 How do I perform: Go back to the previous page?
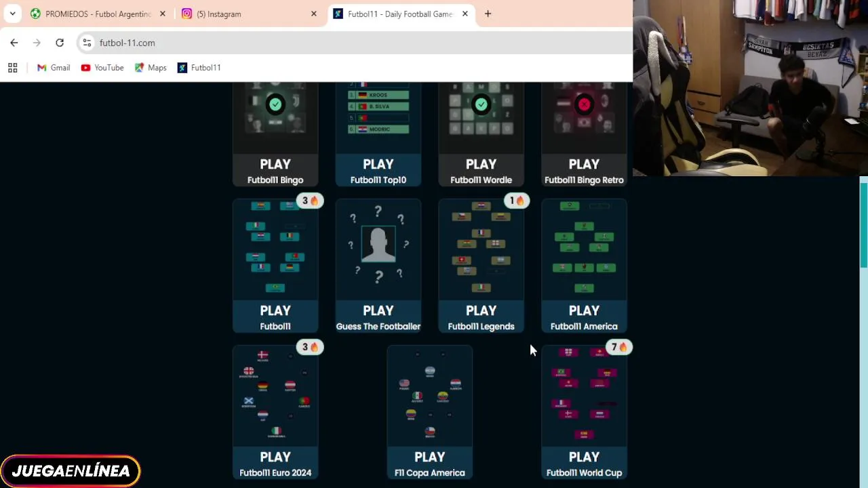14,43
